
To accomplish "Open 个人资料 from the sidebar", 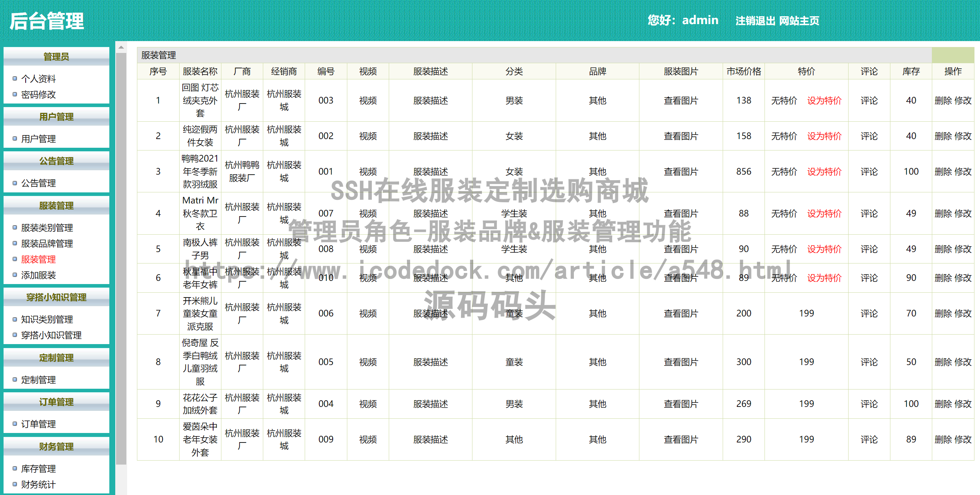I will (x=38, y=79).
